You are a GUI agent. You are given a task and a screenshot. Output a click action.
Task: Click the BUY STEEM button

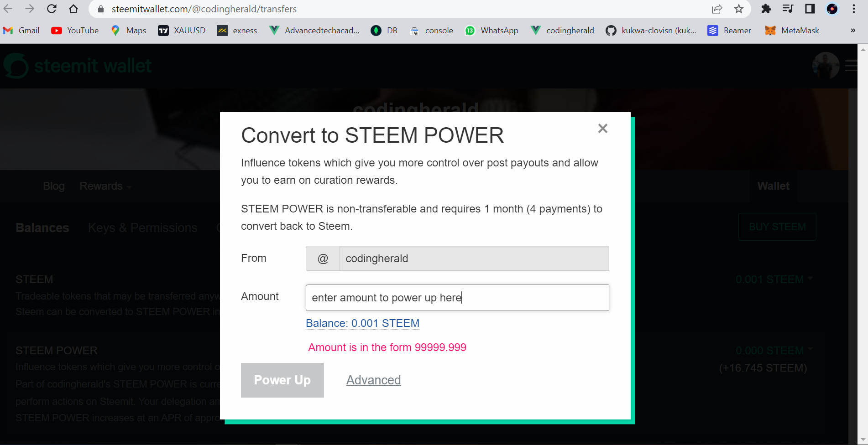[x=777, y=227]
